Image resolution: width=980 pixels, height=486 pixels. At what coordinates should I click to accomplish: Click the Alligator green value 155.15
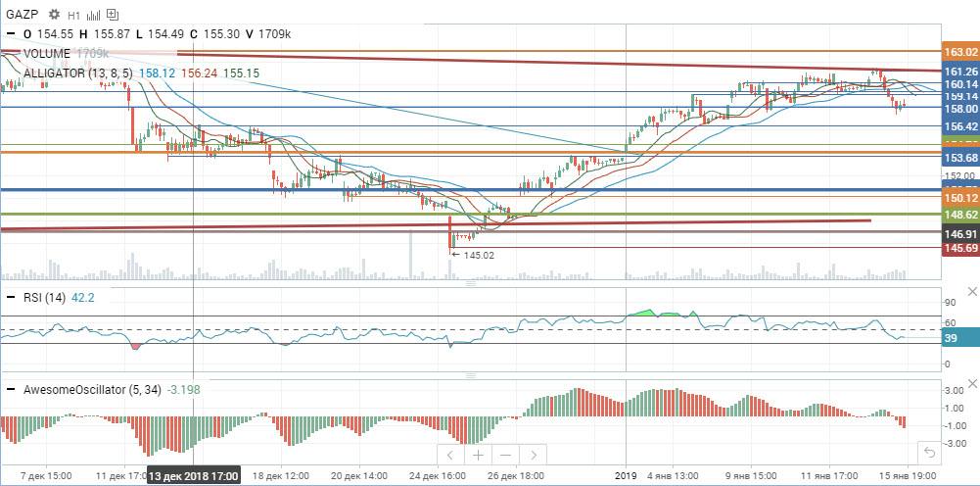(x=241, y=73)
